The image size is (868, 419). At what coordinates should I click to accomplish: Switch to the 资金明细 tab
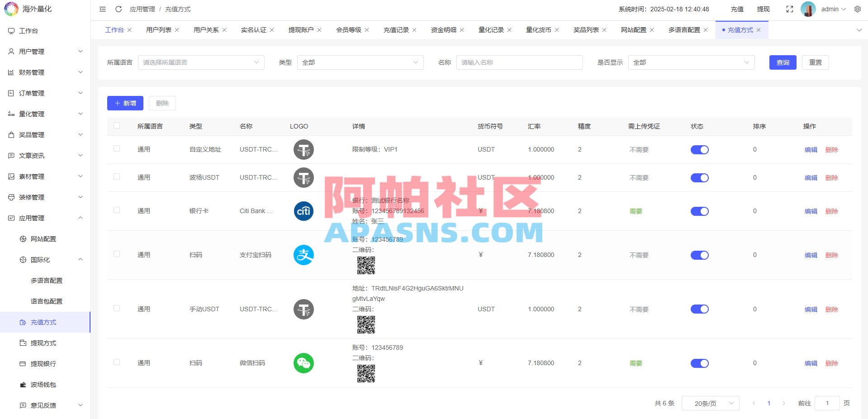[x=444, y=29]
